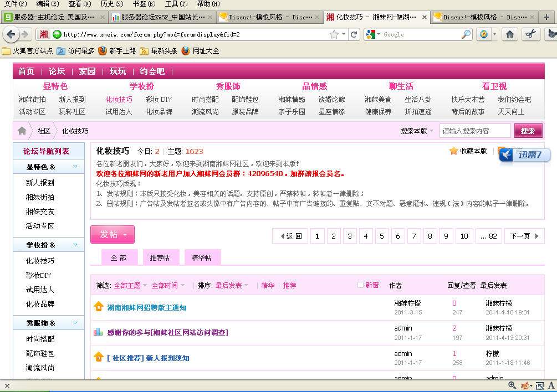Open the browser home page icon
Screen dimensions: 557x392
[510, 34]
